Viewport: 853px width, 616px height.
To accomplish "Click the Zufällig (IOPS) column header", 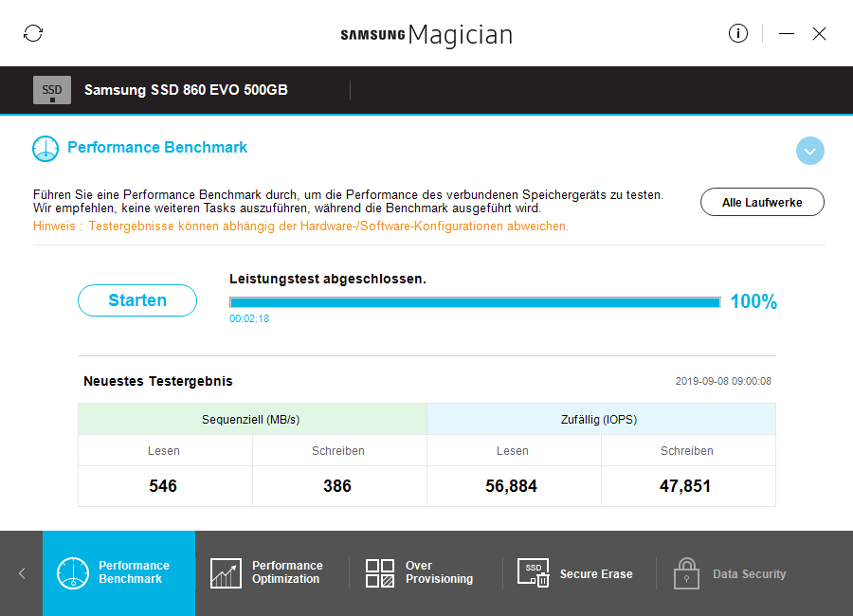I will tap(600, 420).
